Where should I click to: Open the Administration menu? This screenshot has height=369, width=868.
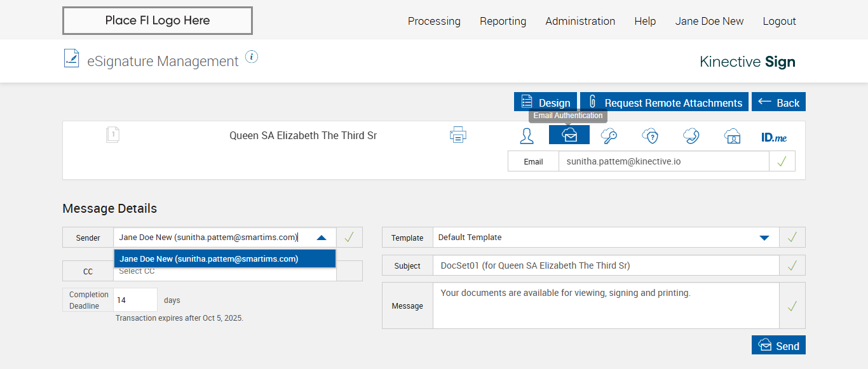click(580, 21)
